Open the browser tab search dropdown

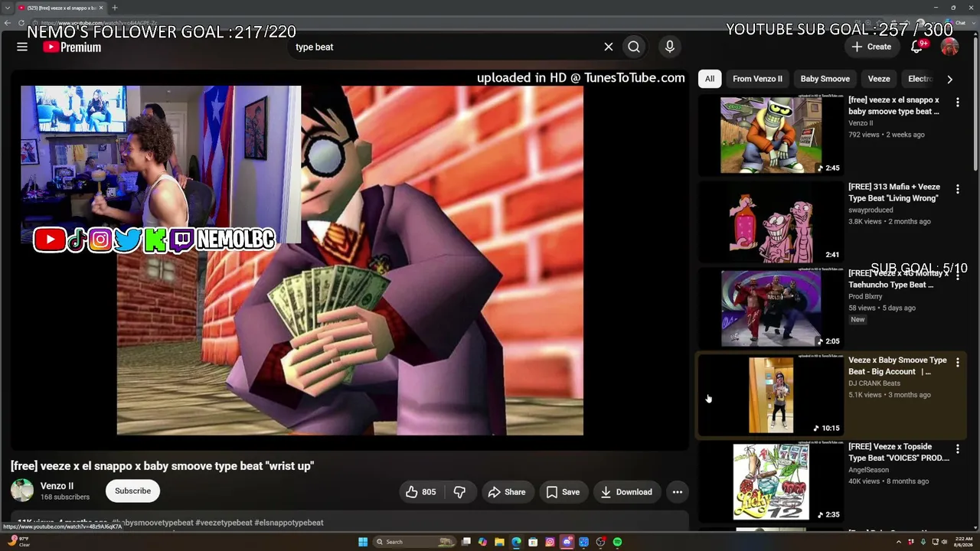coord(7,8)
